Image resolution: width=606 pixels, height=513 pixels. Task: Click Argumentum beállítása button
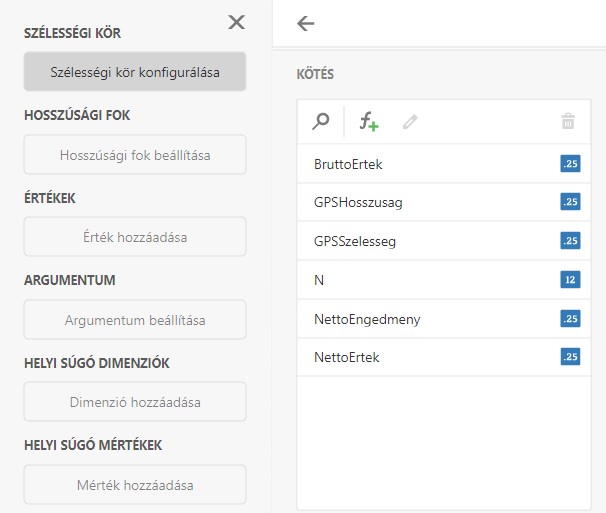pos(135,320)
